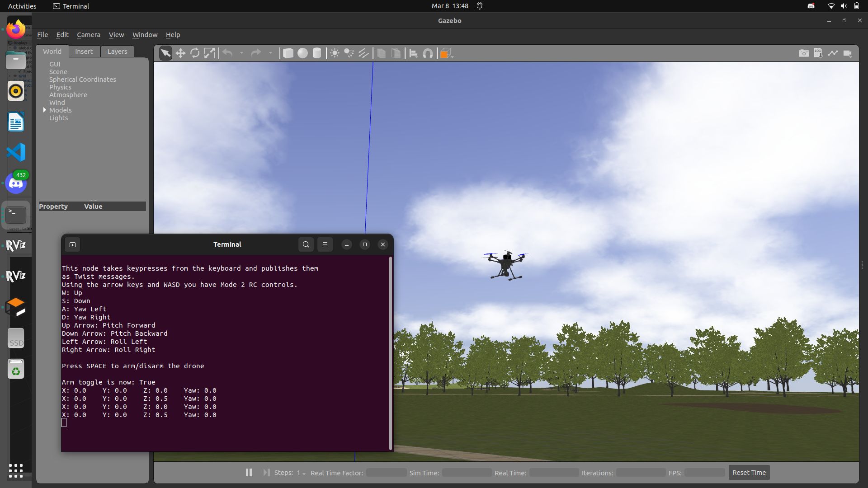
Task: Add a directional light
Action: click(x=363, y=53)
